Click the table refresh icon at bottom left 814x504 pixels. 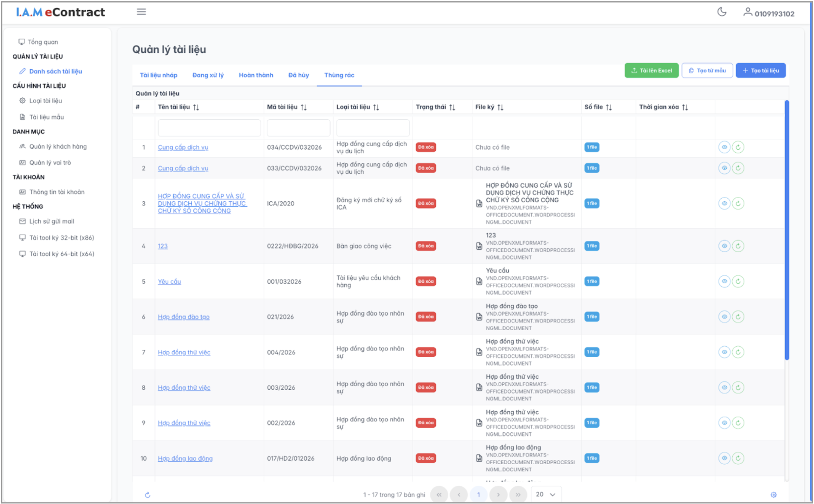147,495
